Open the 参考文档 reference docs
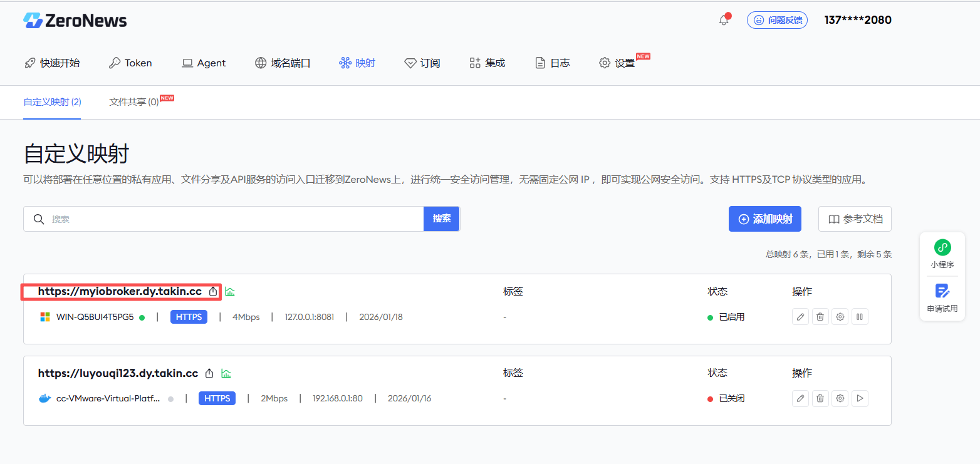The height and width of the screenshot is (464, 980). 855,219
